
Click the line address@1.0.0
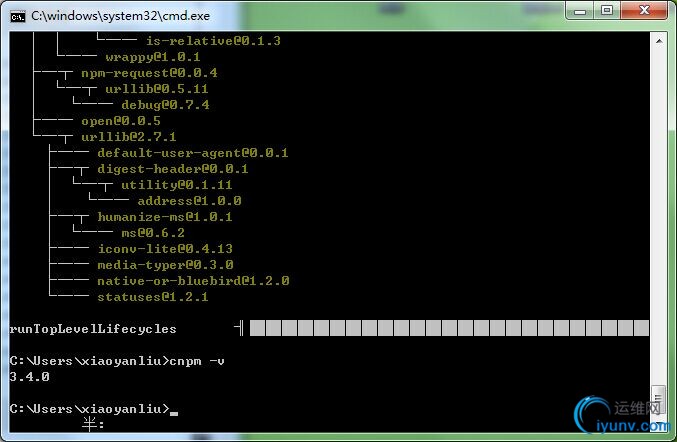189,201
